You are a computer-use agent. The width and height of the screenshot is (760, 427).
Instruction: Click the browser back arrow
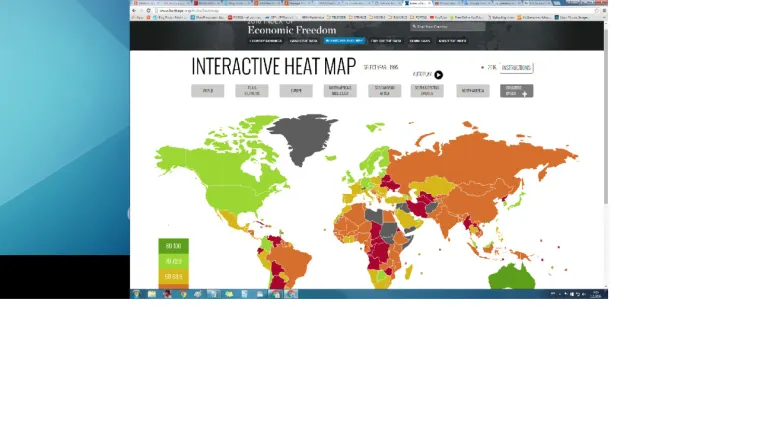coord(135,10)
